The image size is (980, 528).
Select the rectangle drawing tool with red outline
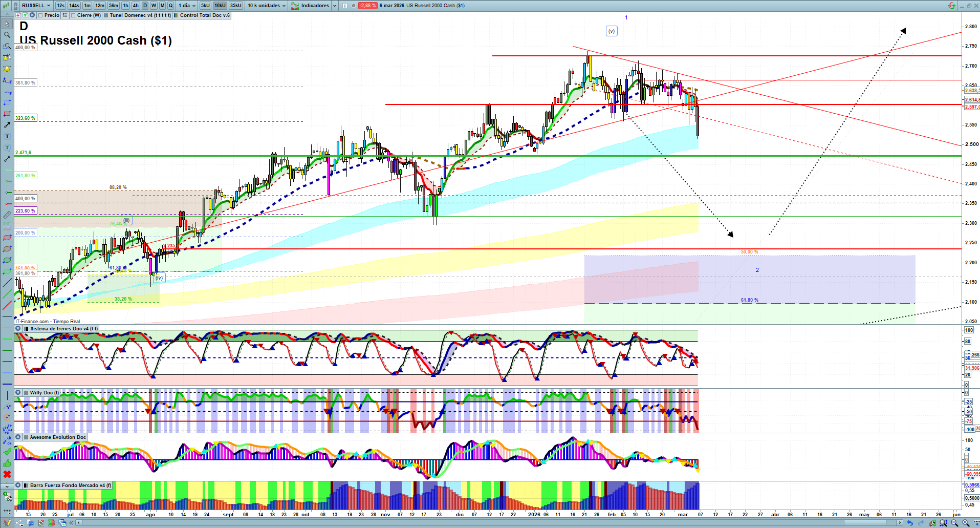pyautogui.click(x=7, y=114)
